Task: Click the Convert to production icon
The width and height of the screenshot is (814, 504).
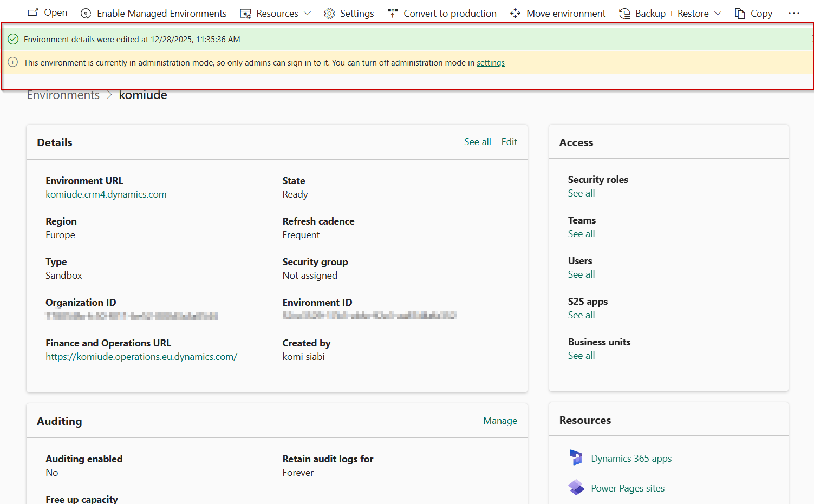Action: coord(393,14)
